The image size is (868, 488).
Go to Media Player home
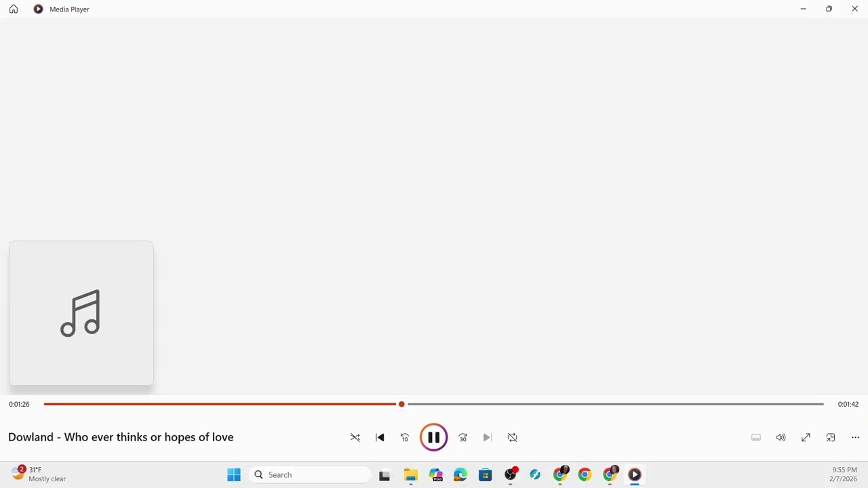coord(14,9)
